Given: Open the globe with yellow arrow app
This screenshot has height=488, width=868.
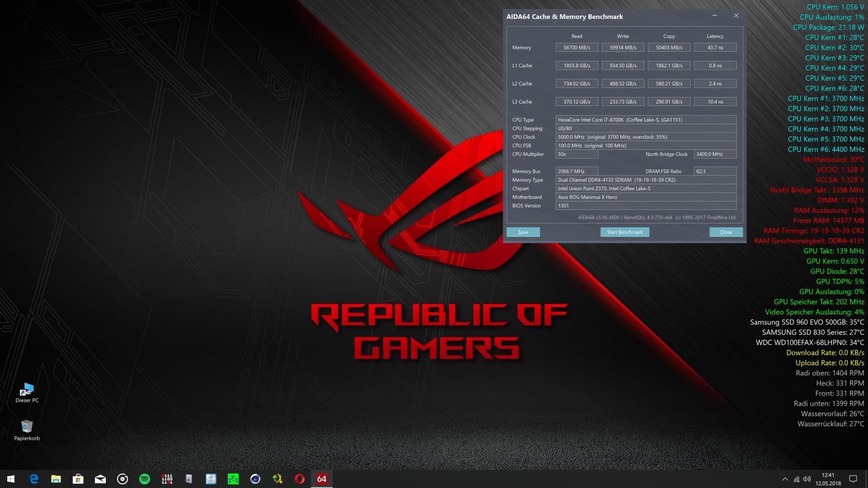Looking at the screenshot, I should coord(278,479).
